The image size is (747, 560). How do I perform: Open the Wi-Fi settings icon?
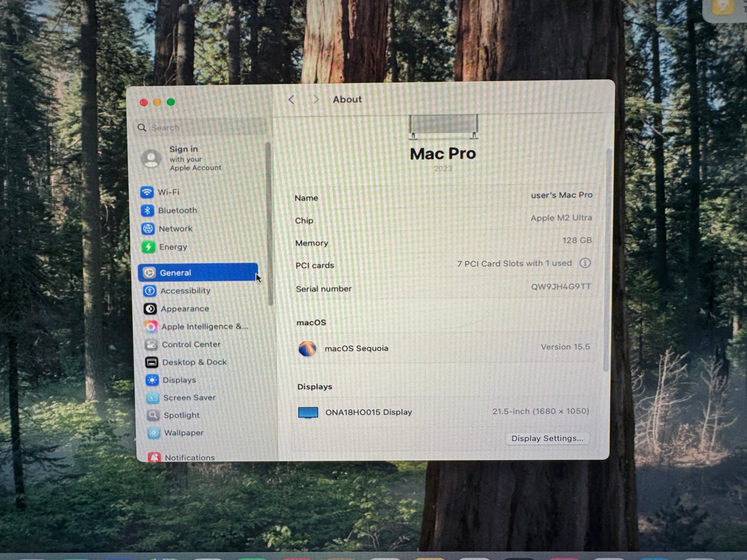tap(147, 192)
